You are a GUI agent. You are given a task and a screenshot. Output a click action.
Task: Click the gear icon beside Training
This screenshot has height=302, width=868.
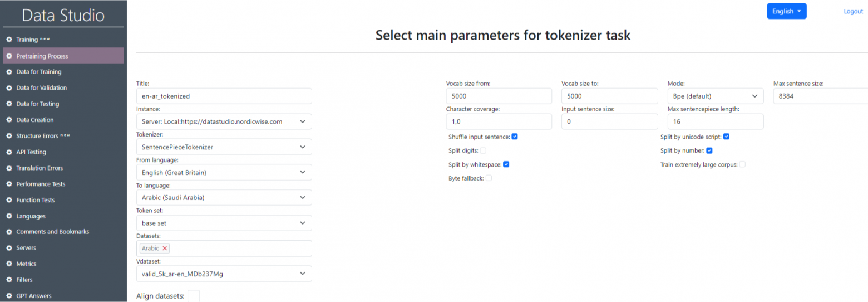tap(9, 40)
